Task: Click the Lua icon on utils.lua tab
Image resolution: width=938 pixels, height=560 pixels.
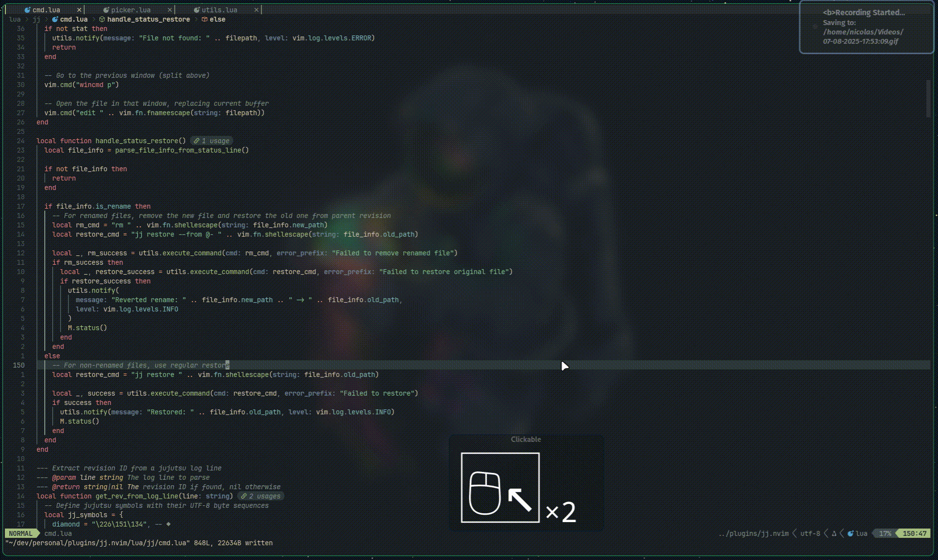Action: point(196,10)
